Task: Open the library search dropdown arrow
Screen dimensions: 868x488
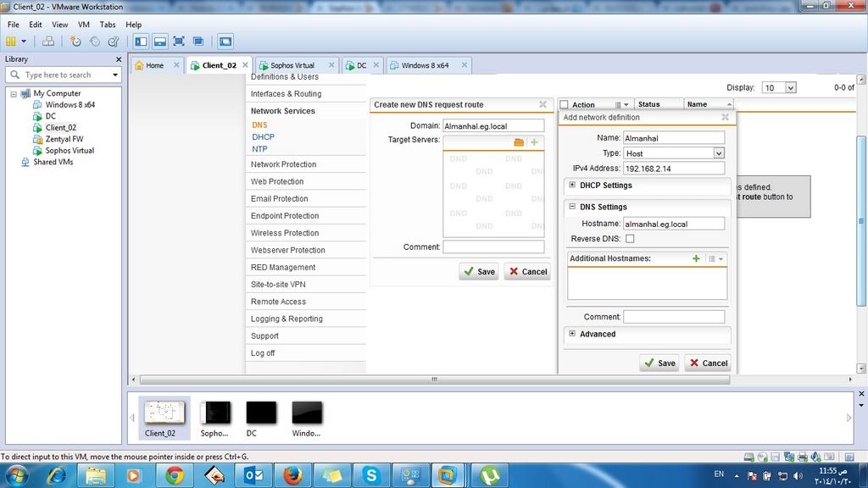Action: point(114,75)
